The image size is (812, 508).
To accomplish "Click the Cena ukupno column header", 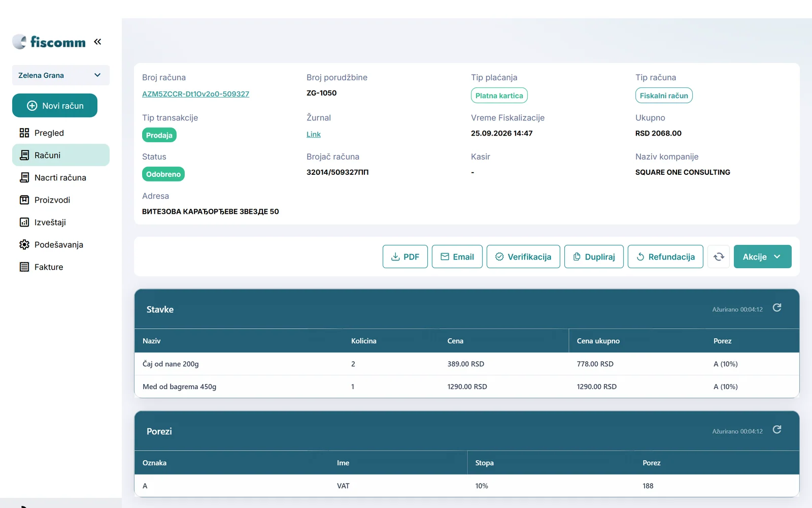I will pyautogui.click(x=598, y=341).
